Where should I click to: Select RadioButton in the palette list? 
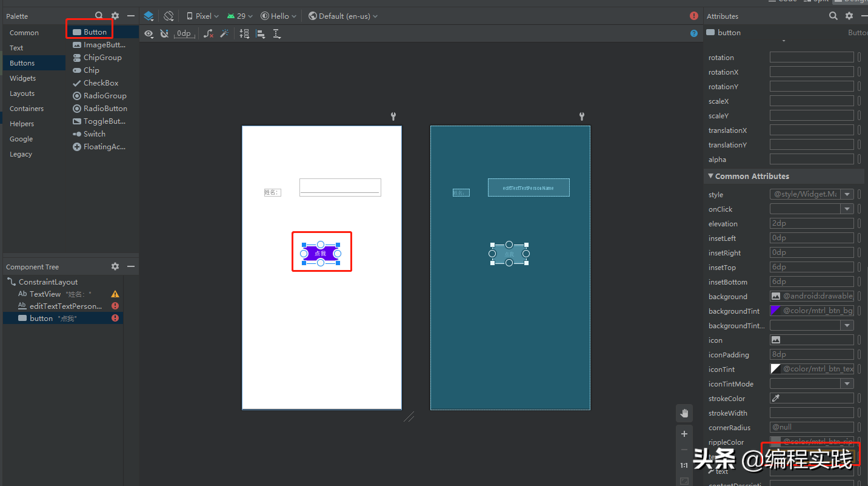pyautogui.click(x=102, y=109)
